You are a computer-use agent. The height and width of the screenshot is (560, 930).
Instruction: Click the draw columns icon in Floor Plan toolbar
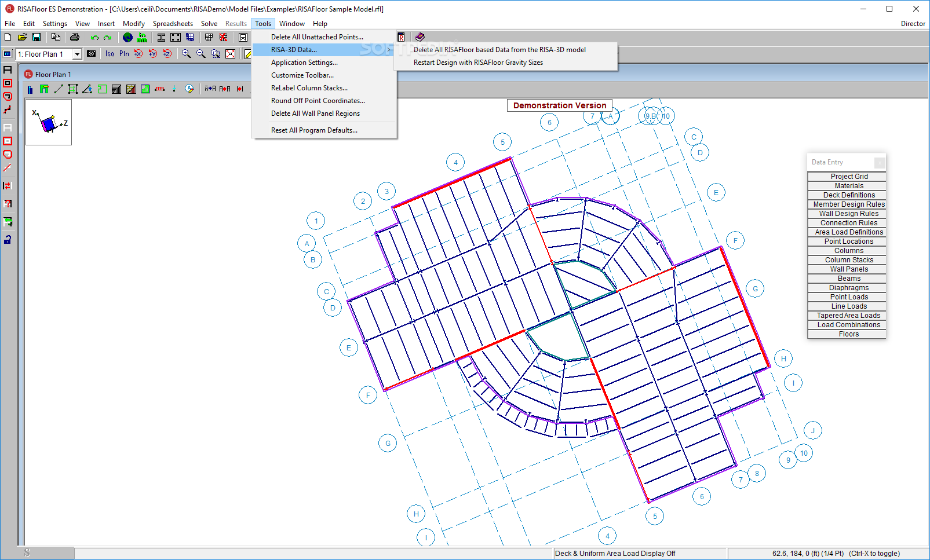30,89
